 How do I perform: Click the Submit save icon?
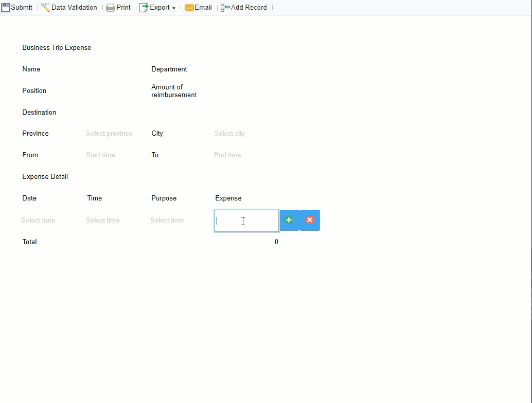point(6,8)
